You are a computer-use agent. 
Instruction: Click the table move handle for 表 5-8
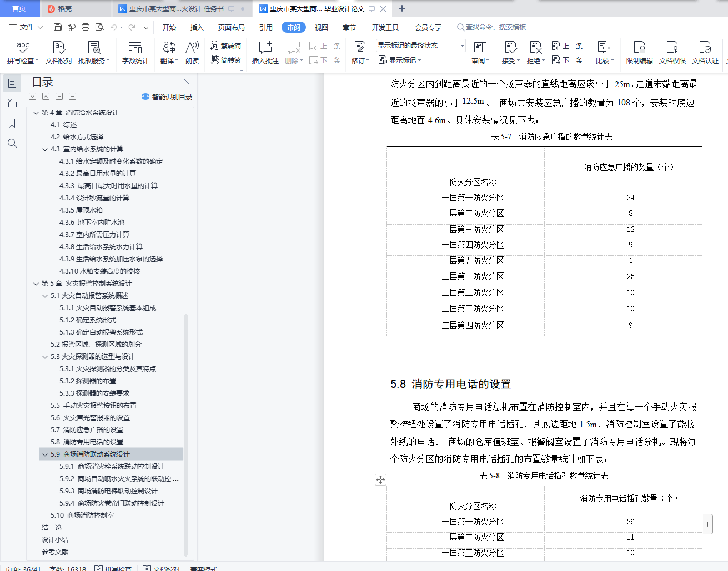click(380, 480)
